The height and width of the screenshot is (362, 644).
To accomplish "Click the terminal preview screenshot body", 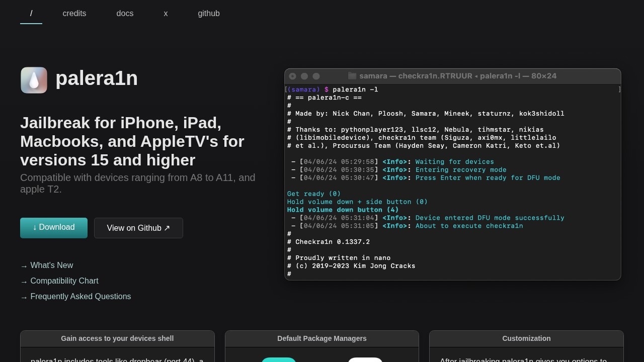I will (453, 181).
